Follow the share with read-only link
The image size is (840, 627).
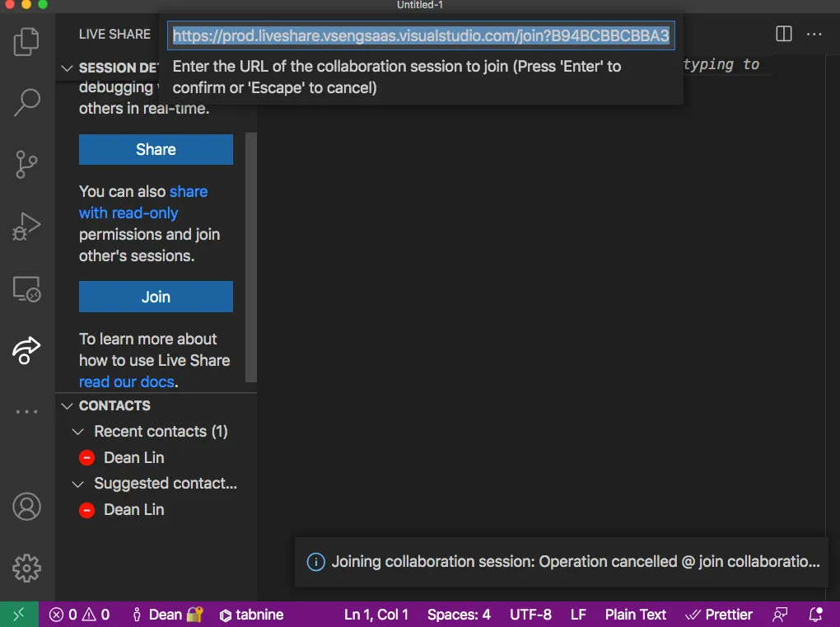[143, 202]
